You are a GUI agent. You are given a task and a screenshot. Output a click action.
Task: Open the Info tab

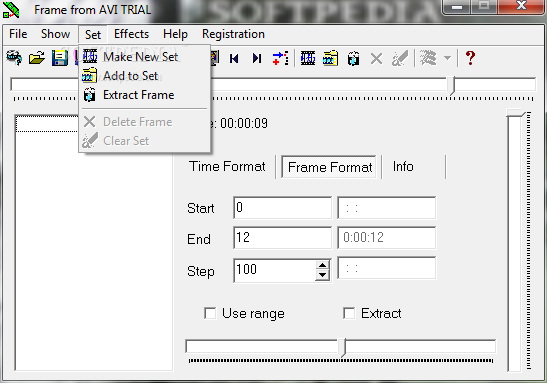[403, 167]
